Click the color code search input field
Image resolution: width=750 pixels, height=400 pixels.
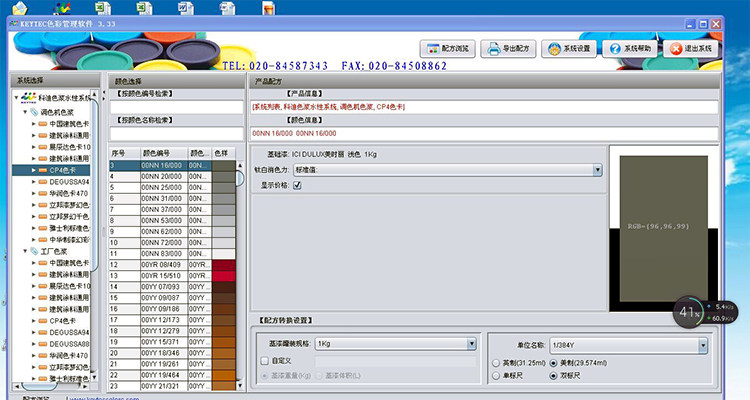[176, 107]
